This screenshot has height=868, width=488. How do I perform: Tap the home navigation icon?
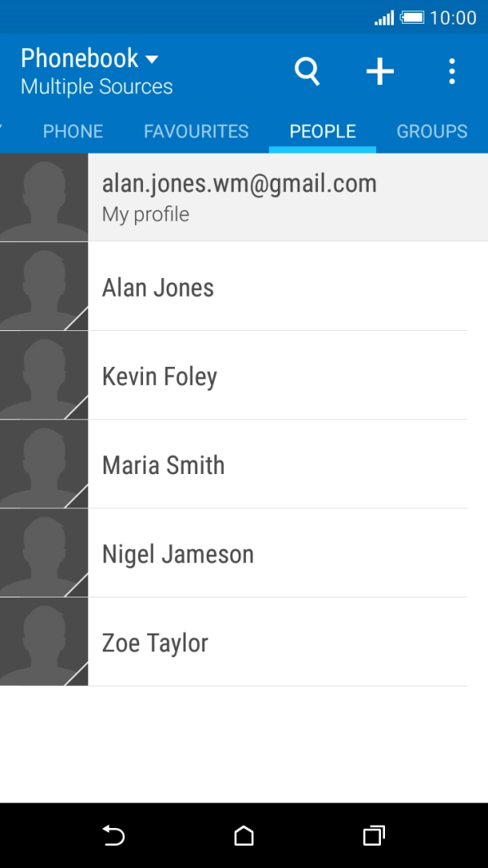click(x=243, y=836)
